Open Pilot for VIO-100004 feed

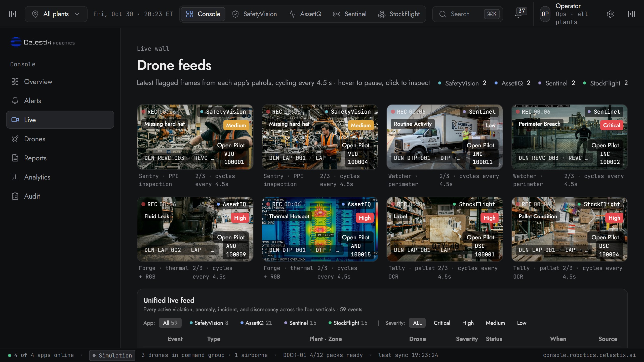(x=355, y=145)
